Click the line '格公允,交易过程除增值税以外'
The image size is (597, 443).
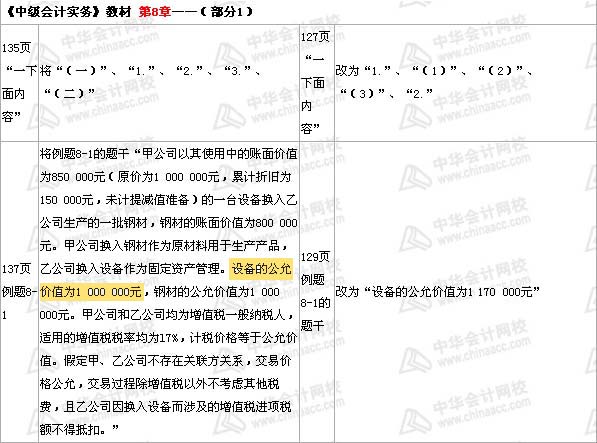click(x=160, y=384)
